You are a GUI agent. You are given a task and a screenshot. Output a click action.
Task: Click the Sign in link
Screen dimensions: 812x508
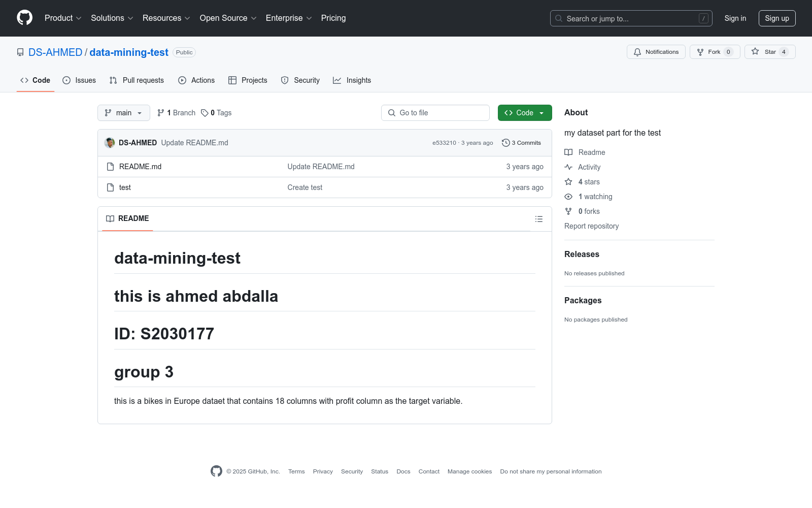click(x=735, y=18)
